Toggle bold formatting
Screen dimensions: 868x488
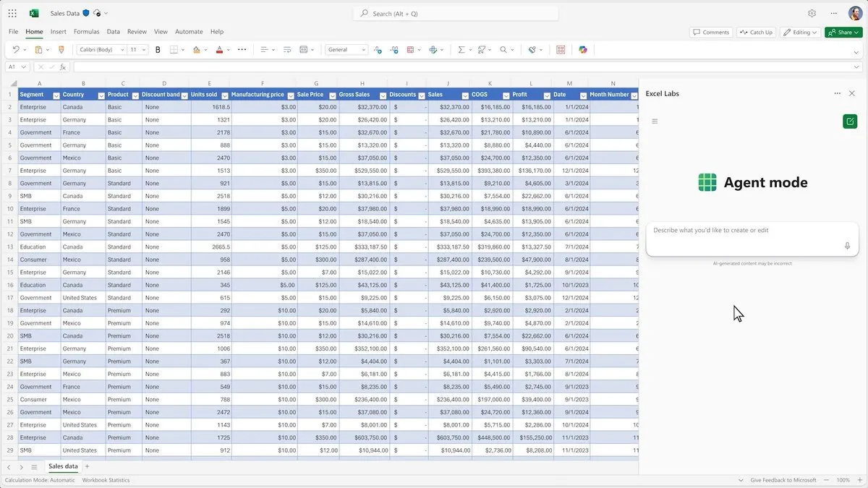(158, 49)
